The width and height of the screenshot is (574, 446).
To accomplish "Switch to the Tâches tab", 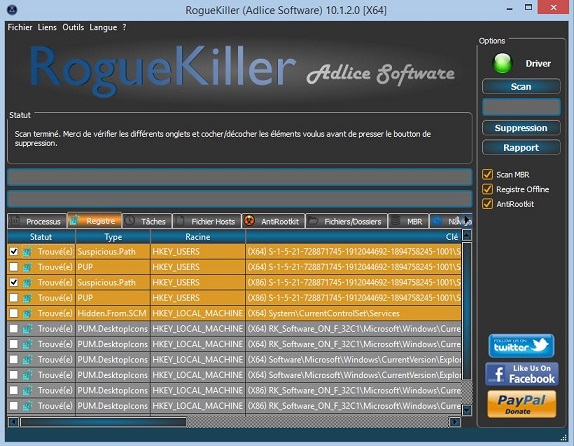I will pos(147,221).
